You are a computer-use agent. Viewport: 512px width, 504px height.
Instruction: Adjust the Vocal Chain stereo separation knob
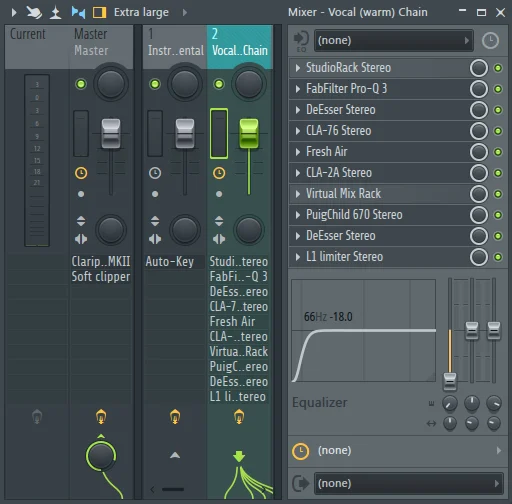coord(249,230)
